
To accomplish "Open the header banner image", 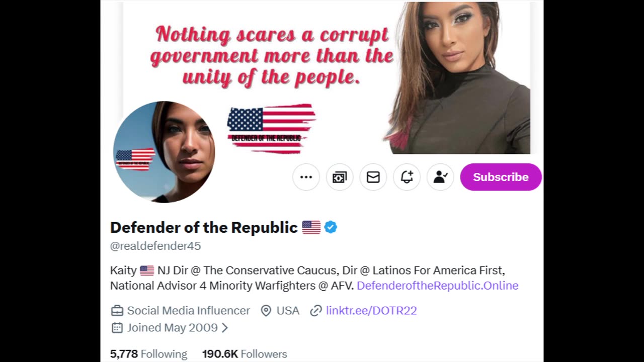I will pyautogui.click(x=327, y=77).
